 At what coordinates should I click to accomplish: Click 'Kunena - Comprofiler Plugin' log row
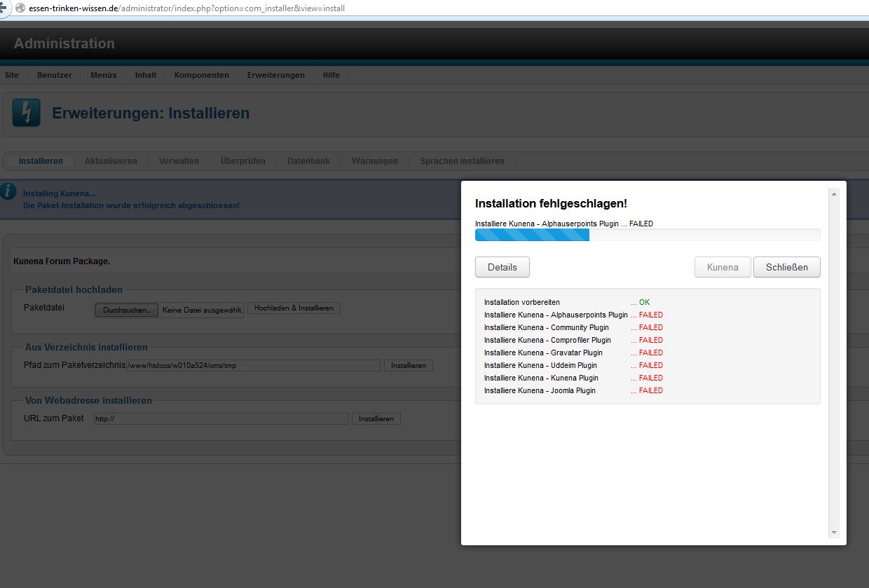(x=547, y=340)
